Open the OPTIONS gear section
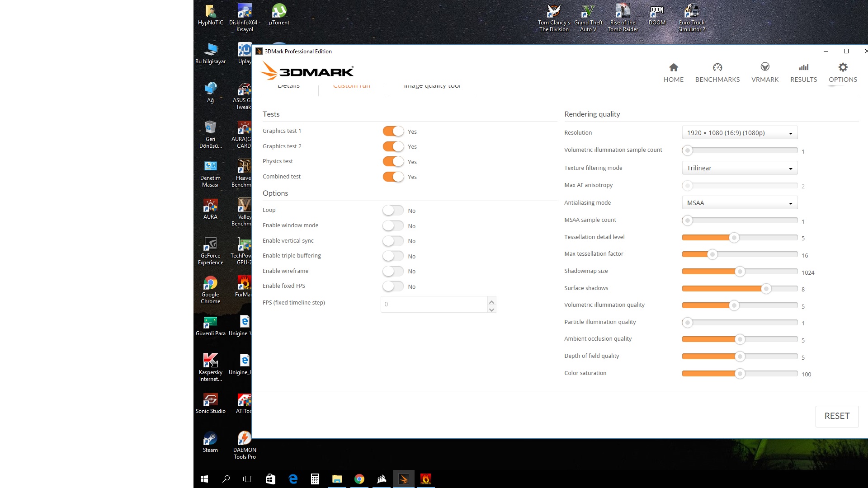 point(843,73)
